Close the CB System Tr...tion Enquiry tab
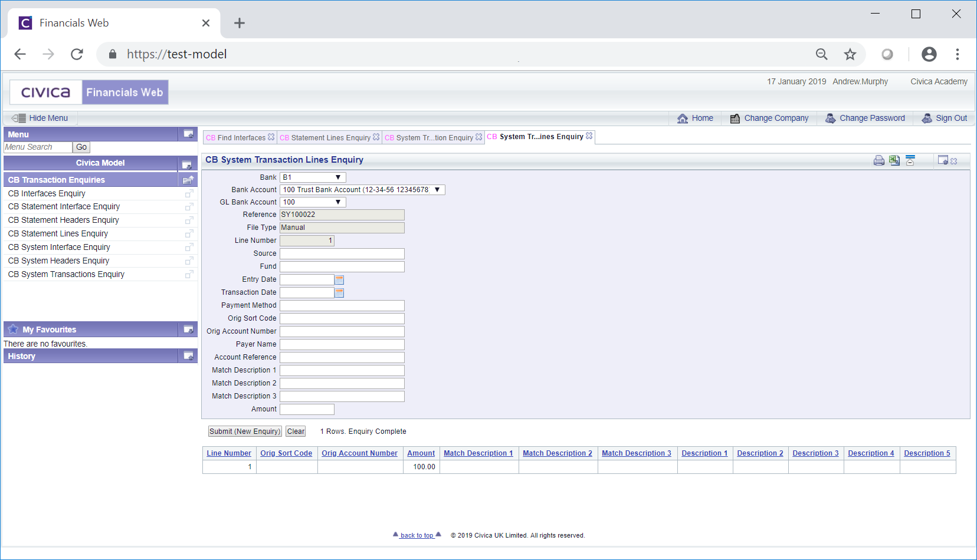The image size is (977, 560). [479, 137]
